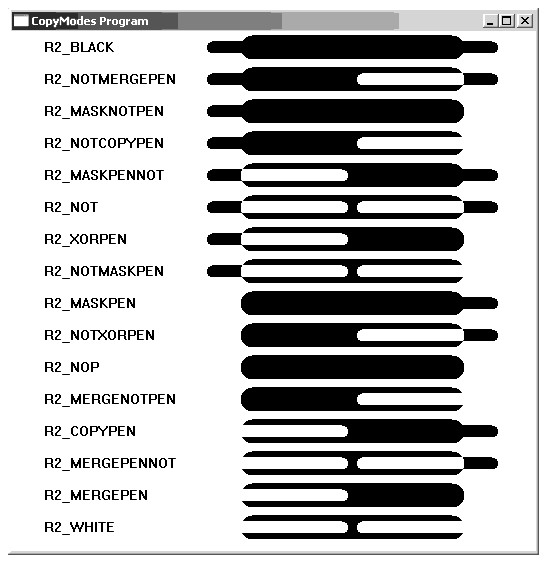Click the R2_NOTMASKPEN label

(104, 271)
